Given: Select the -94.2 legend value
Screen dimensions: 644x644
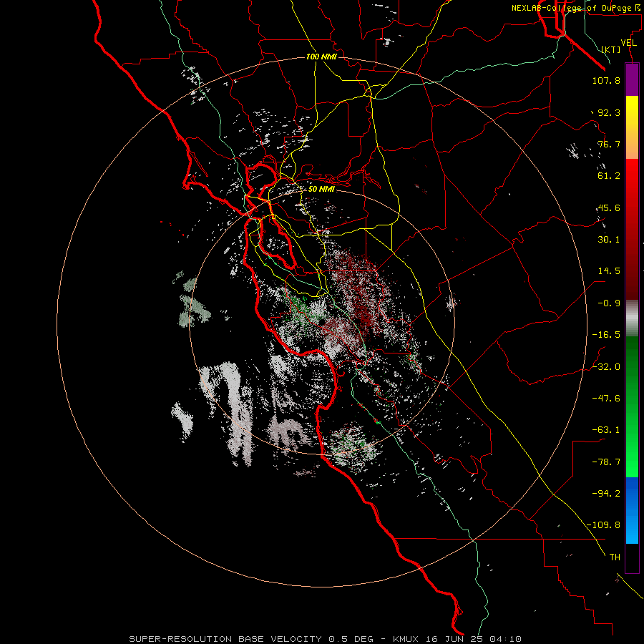Looking at the screenshot, I should [606, 494].
